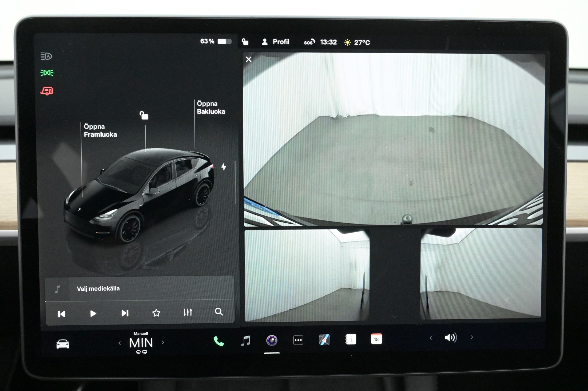
Task: Skip to the previous track
Action: pyautogui.click(x=61, y=314)
